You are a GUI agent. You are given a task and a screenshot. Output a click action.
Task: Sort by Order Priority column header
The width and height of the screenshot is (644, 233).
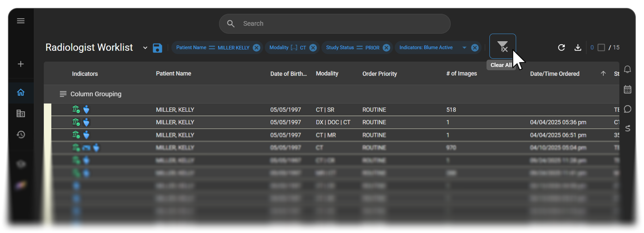380,74
